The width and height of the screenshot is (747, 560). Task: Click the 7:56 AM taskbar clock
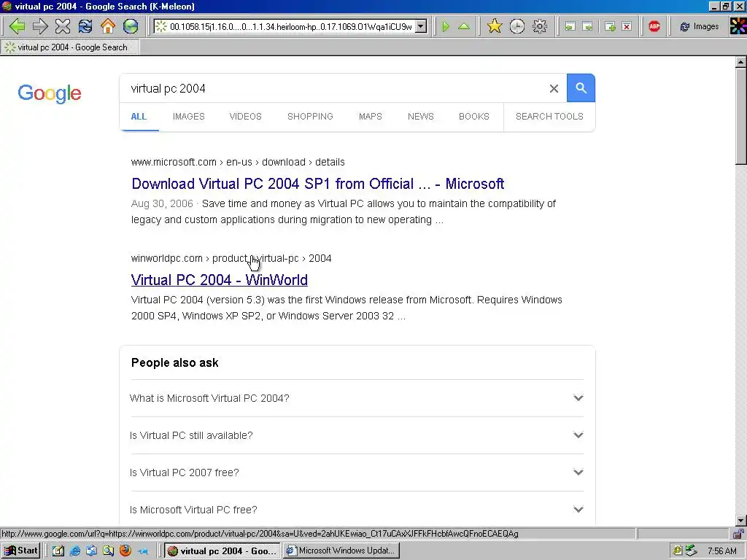coord(721,551)
